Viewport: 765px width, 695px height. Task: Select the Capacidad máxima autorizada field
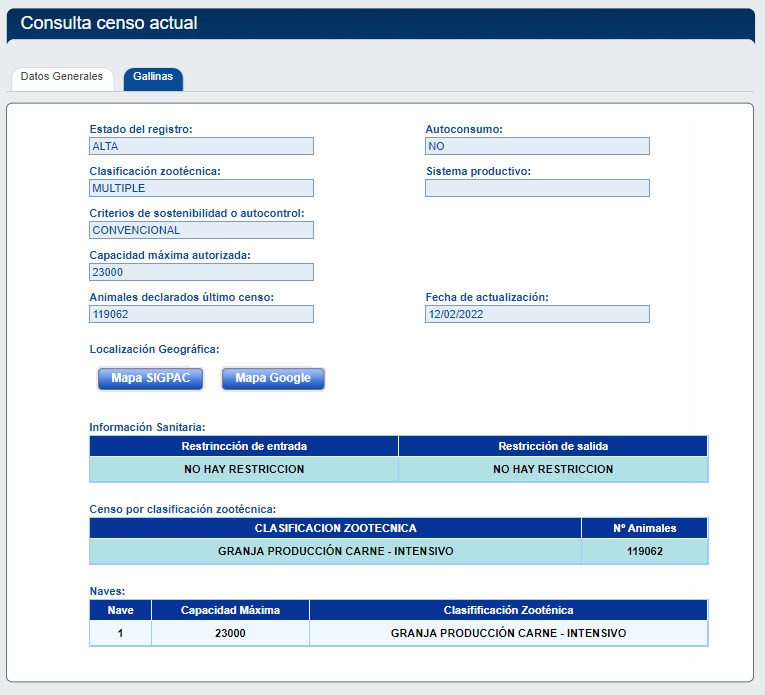point(201,272)
